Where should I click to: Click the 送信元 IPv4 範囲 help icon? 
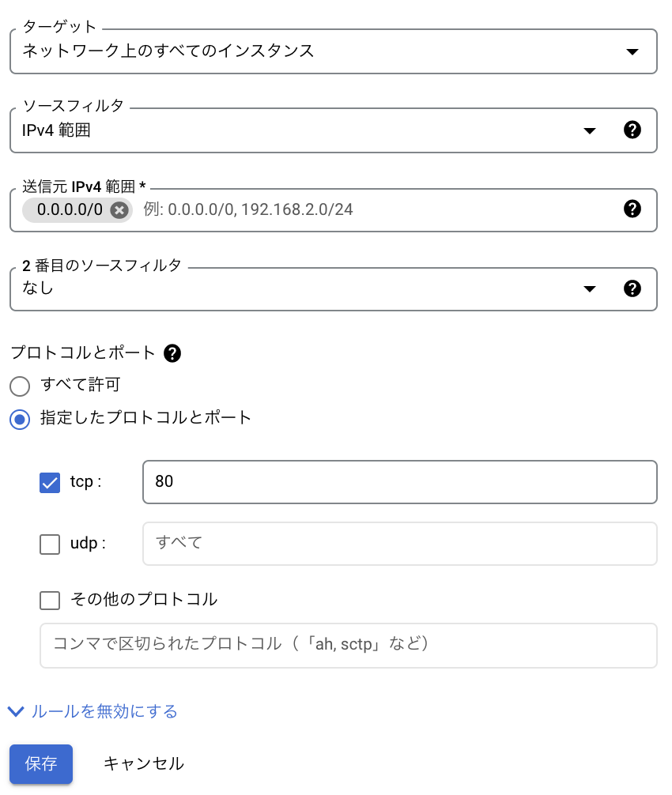click(x=632, y=209)
